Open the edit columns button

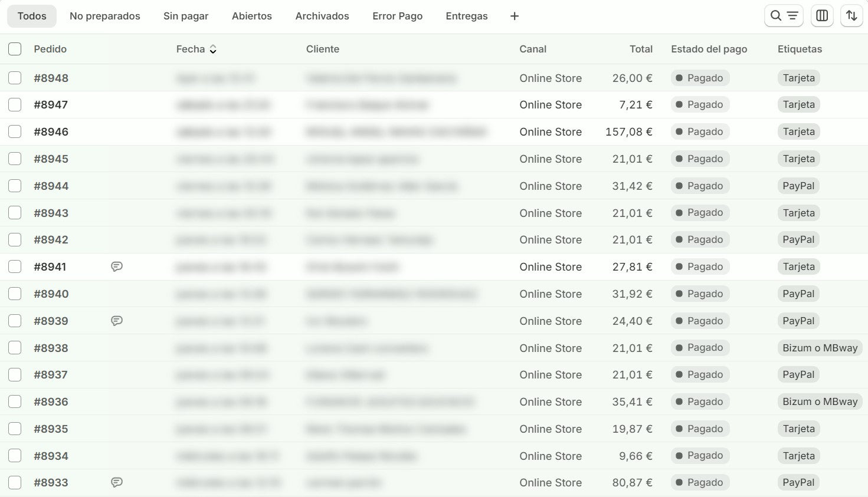822,16
